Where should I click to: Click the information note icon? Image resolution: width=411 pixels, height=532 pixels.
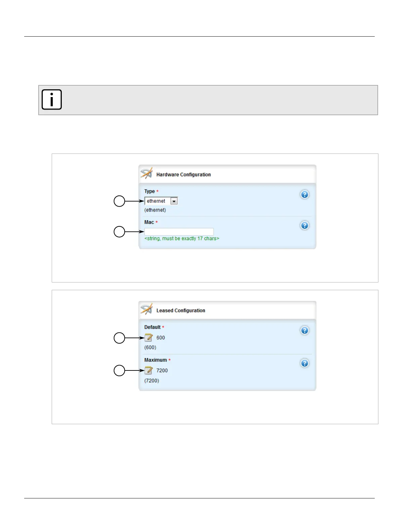click(x=52, y=99)
